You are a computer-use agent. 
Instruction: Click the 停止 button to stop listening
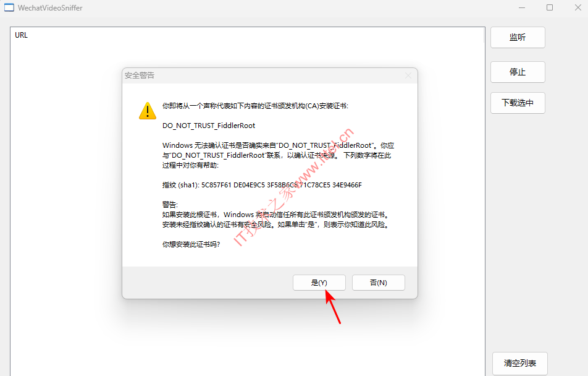coord(518,72)
